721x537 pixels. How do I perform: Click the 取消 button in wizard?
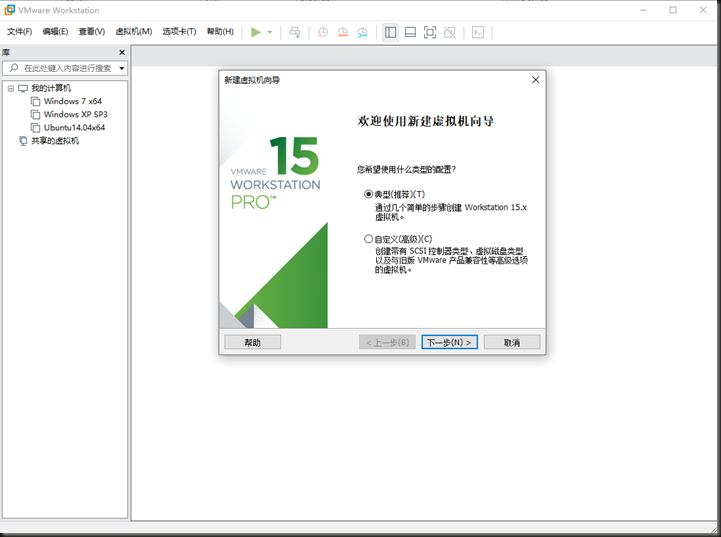tap(512, 342)
